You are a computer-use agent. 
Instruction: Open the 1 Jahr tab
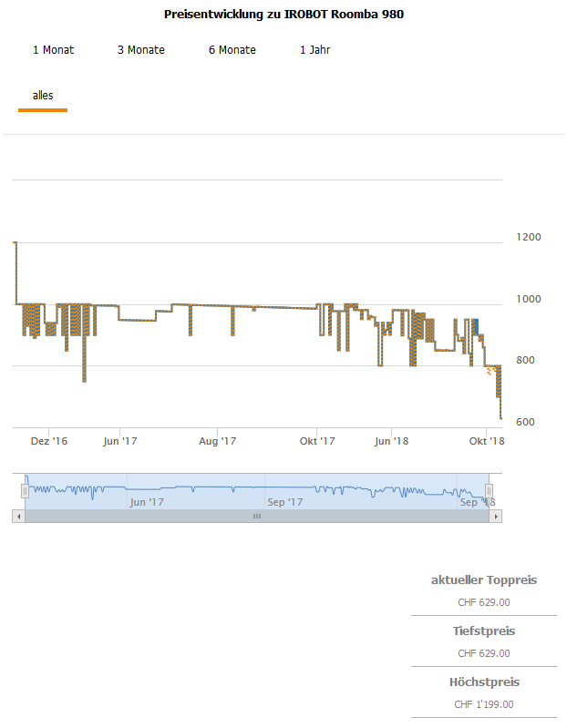[x=314, y=50]
